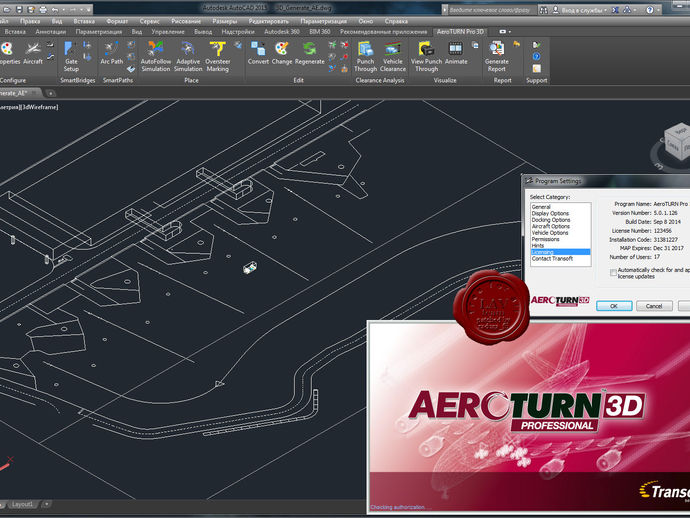
Task: Click Cancel in Program Settings dialog
Action: tap(653, 306)
